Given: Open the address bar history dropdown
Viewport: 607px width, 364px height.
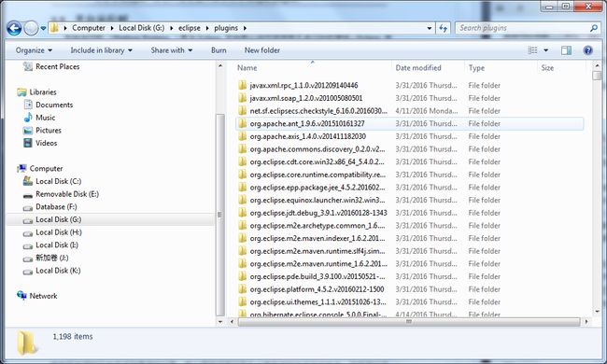Looking at the screenshot, I should pos(430,28).
